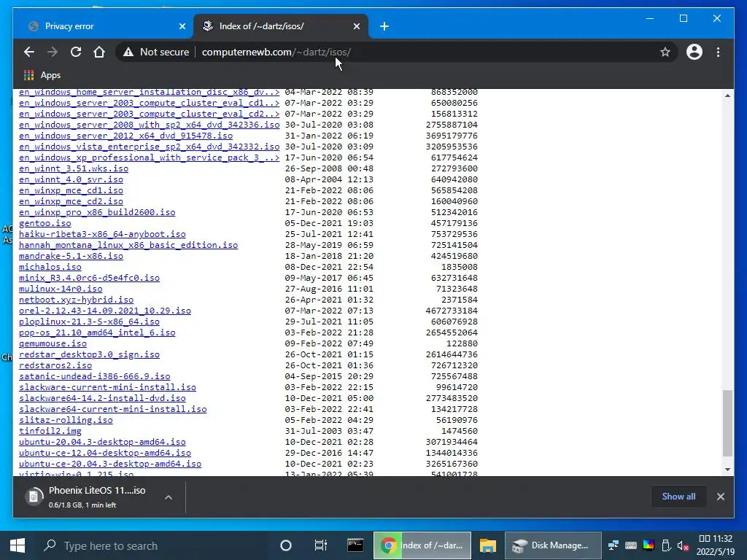The image size is (747, 560).
Task: Open Task View on the taskbar
Action: pyautogui.click(x=321, y=545)
